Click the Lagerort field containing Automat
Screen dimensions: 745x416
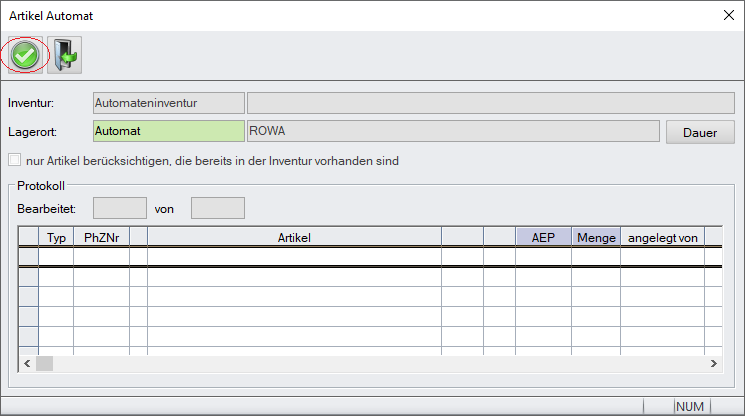pyautogui.click(x=167, y=132)
